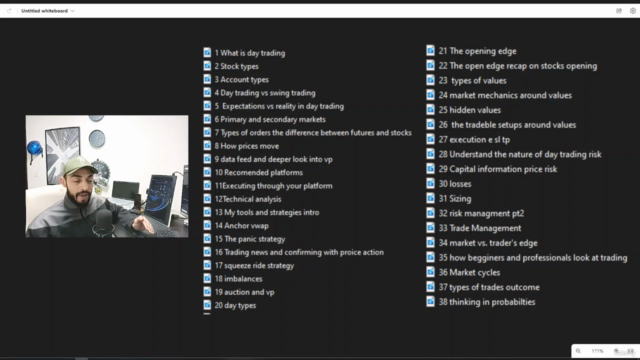Select text '16 Trading news and confirming with proice action'
The height and width of the screenshot is (360, 640).
tap(299, 252)
